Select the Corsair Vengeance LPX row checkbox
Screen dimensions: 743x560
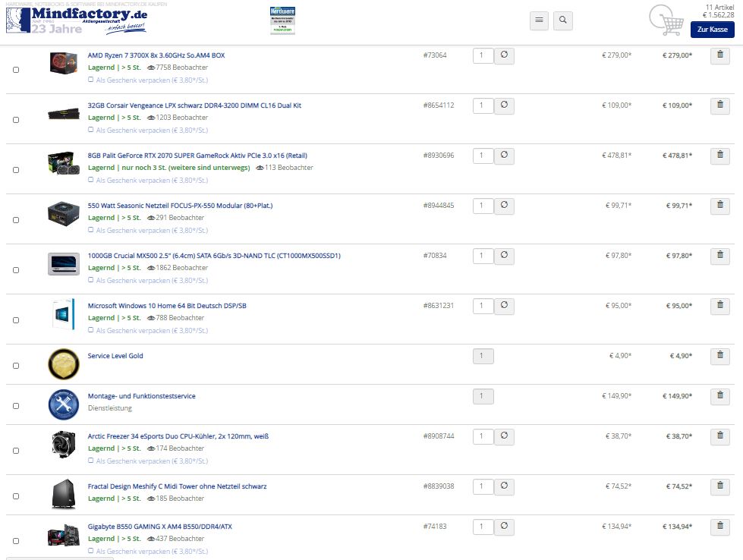(16, 120)
